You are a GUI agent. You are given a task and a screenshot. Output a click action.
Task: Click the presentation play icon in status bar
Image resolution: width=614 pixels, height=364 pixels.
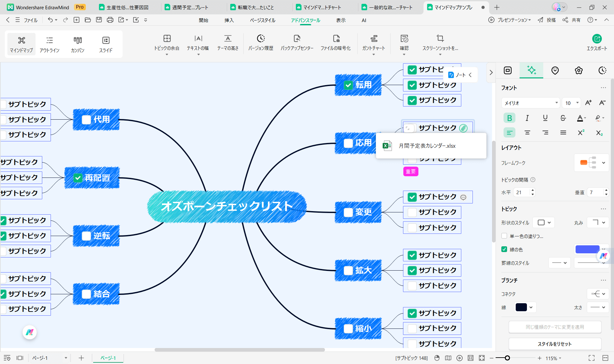pyautogui.click(x=460, y=358)
